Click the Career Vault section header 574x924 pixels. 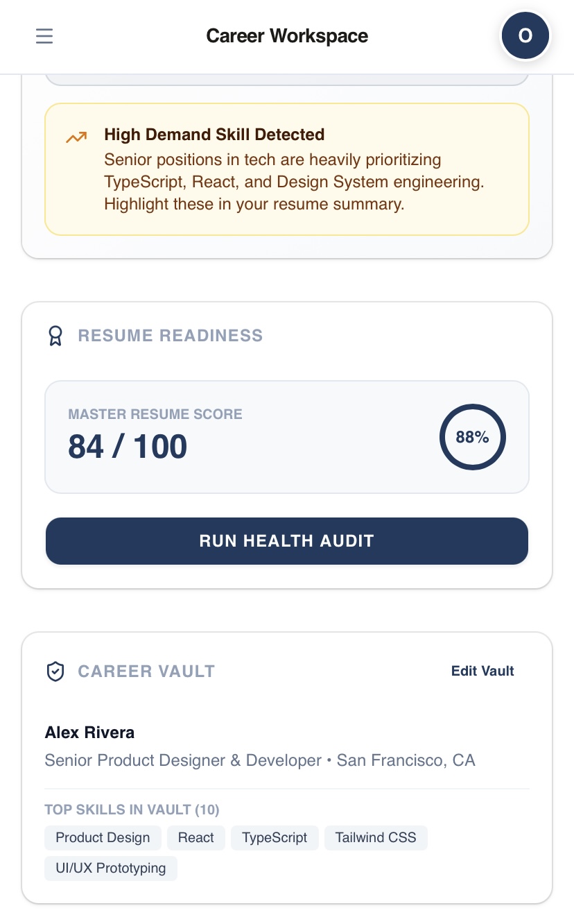tap(146, 671)
